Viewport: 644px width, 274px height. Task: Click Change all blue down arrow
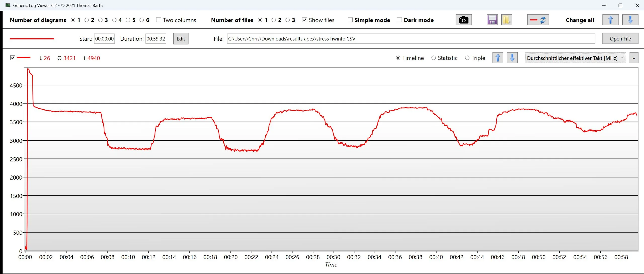point(630,20)
